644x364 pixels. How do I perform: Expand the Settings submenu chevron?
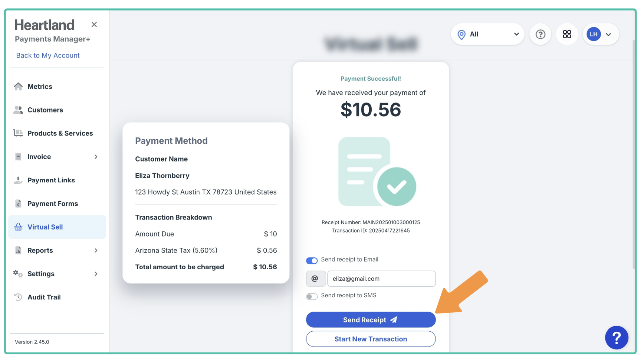click(x=96, y=274)
